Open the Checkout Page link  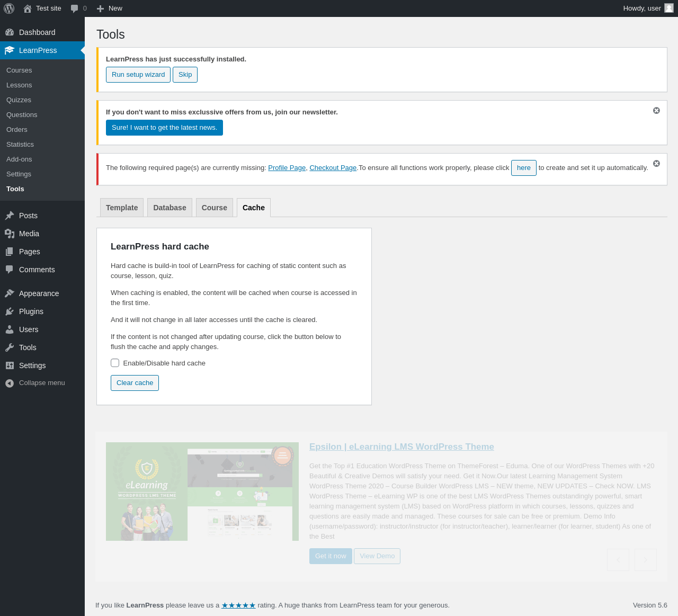pyautogui.click(x=333, y=168)
